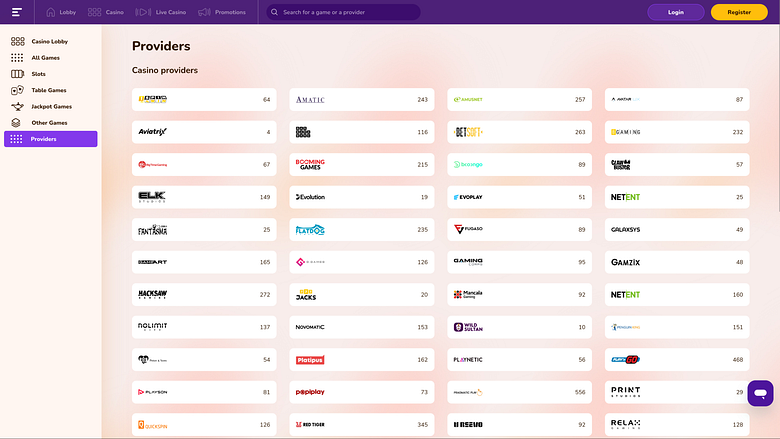
Task: Open Betsoft provider logo
Action: pyautogui.click(x=468, y=132)
